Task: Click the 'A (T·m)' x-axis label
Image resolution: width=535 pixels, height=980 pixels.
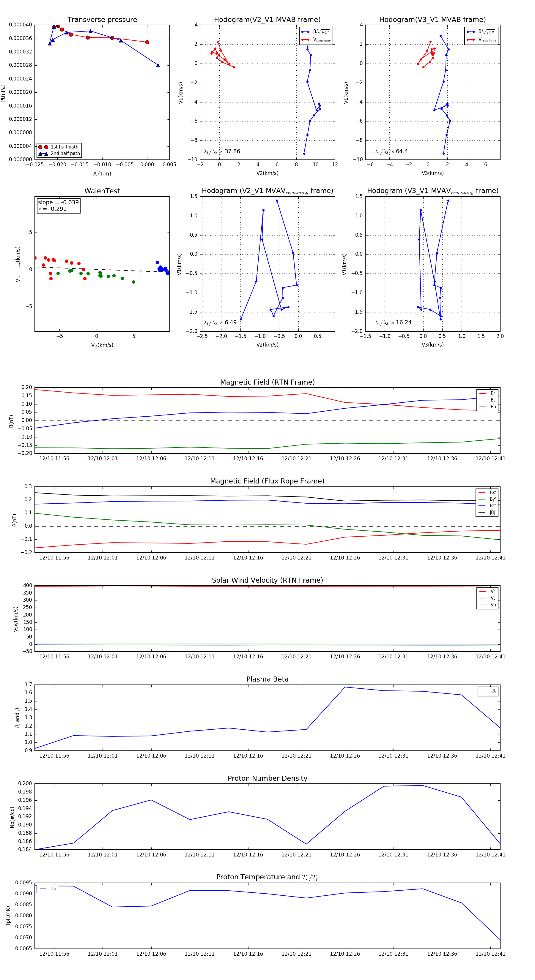Action: click(x=102, y=173)
